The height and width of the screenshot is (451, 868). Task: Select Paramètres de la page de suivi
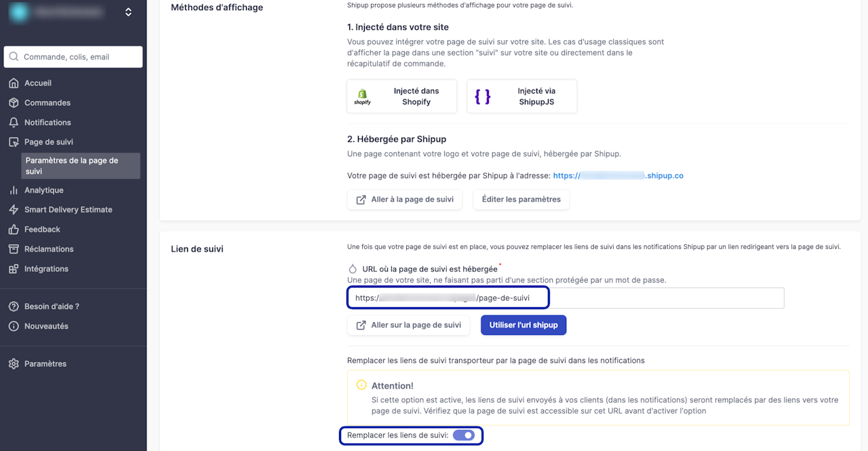click(72, 166)
